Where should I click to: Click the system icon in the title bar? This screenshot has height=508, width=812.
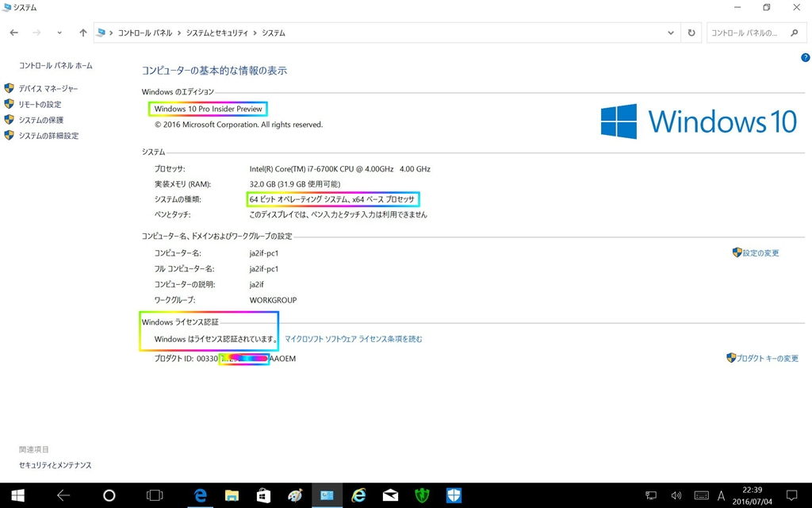6,8
